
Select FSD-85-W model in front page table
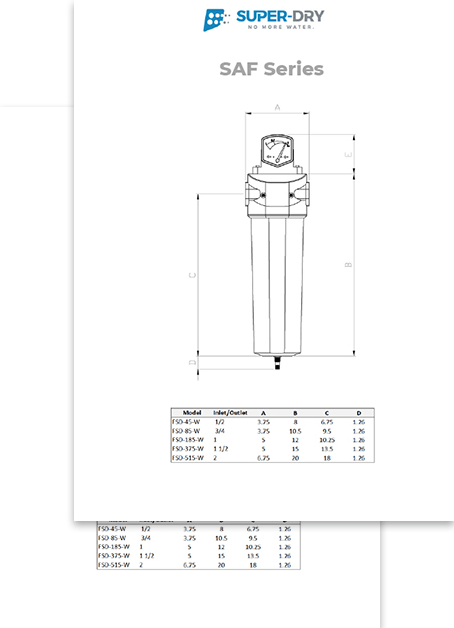(x=186, y=431)
